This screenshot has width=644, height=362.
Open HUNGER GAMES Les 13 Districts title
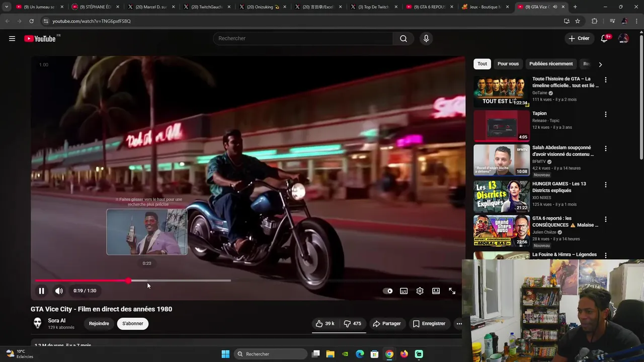(x=559, y=188)
